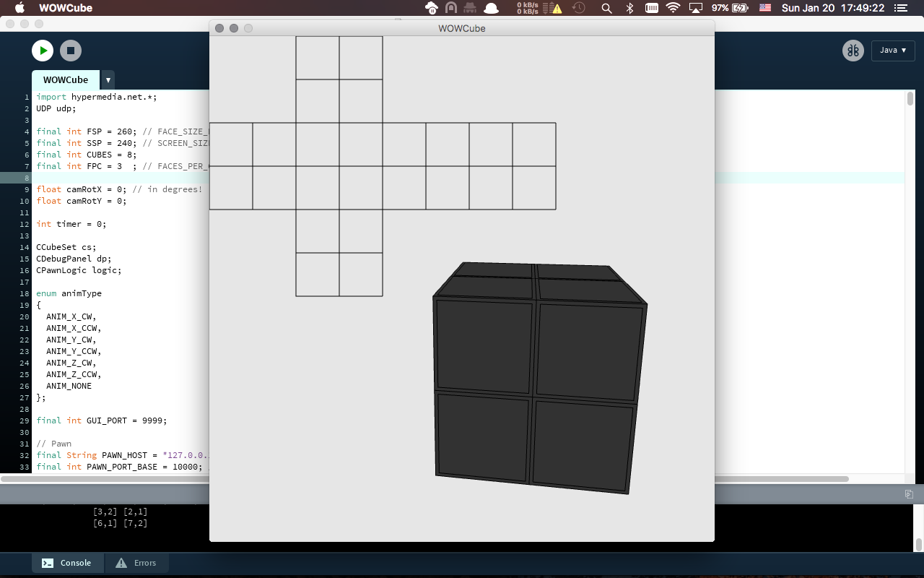924x578 pixels.
Task: Click 'CCubeSet cs;' line
Action: 66,247
